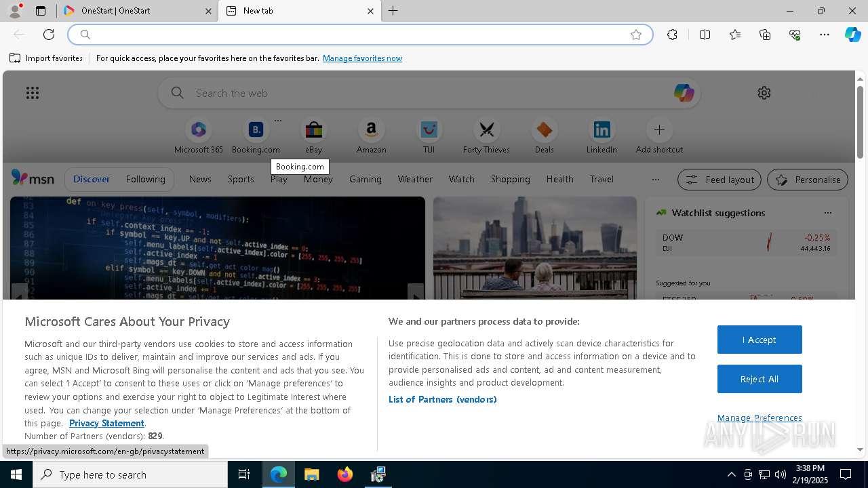This screenshot has height=488, width=868.
Task: Open the Sports category
Action: pyautogui.click(x=241, y=179)
